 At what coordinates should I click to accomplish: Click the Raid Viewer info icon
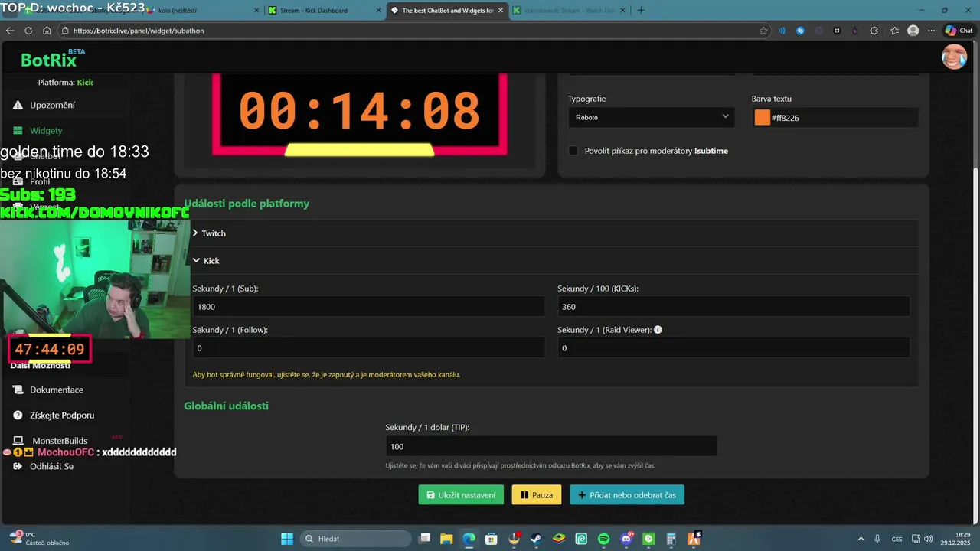click(x=658, y=330)
